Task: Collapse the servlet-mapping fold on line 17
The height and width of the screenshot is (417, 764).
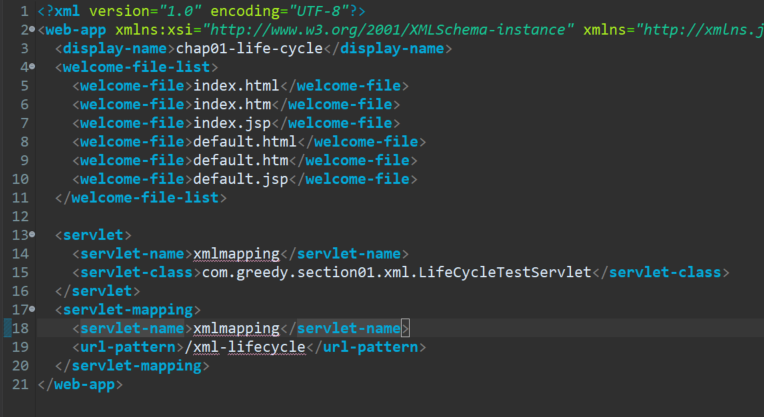Action: coord(32,309)
